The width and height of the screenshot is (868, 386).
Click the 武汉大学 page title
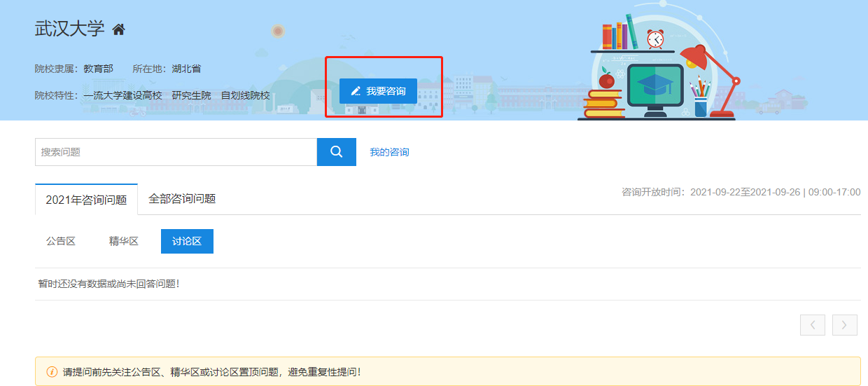[x=69, y=29]
